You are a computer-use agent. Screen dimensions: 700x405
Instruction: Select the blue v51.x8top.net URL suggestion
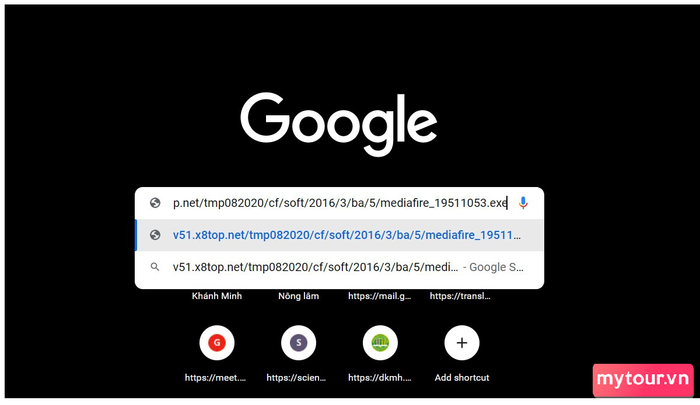pos(346,235)
